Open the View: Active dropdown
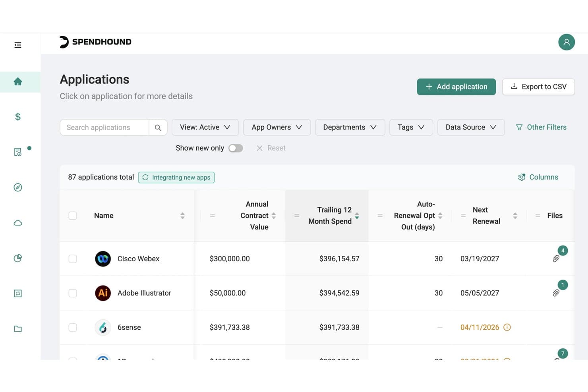Viewport: 588px width, 392px height. 205,127
